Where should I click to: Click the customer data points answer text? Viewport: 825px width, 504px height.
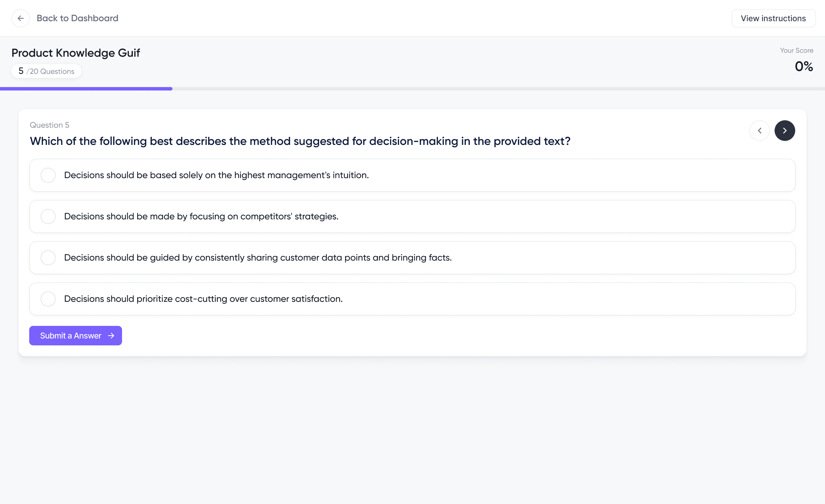click(x=258, y=258)
